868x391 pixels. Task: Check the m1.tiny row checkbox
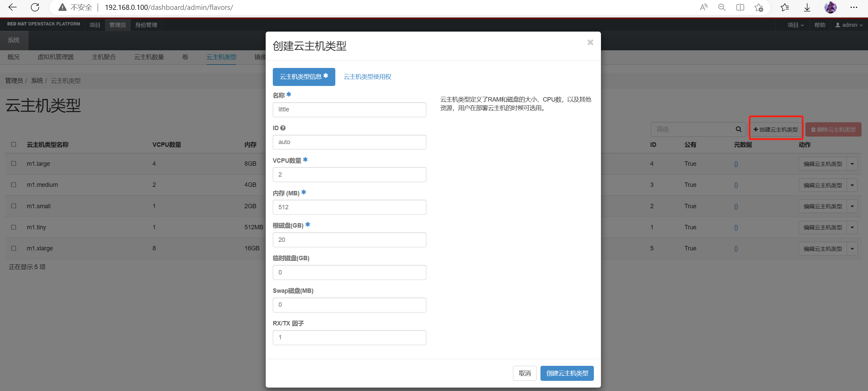[14, 227]
